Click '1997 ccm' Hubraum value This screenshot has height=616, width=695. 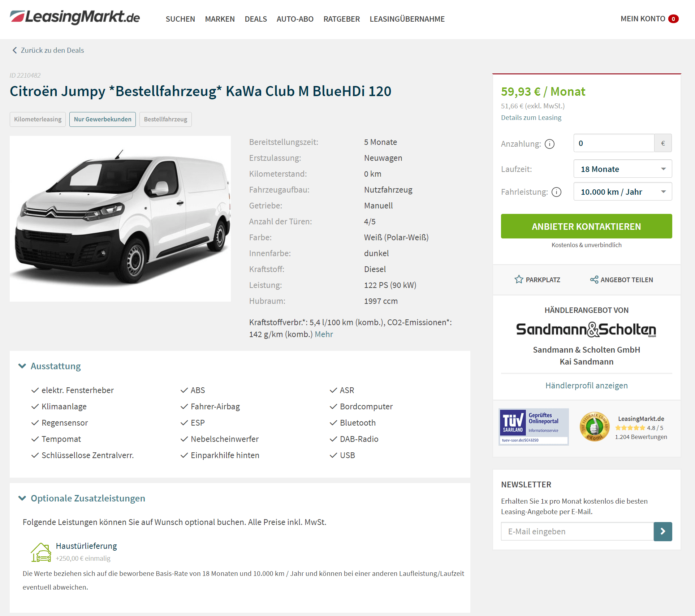coord(381,301)
